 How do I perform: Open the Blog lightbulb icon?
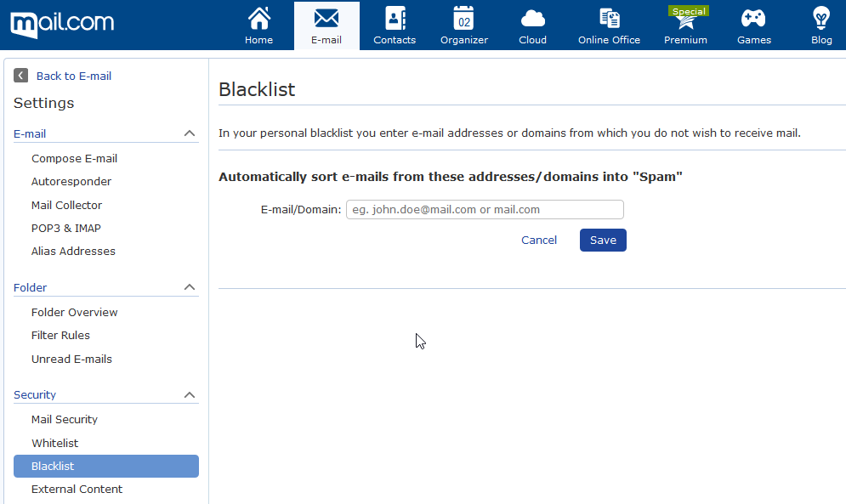coord(821,19)
